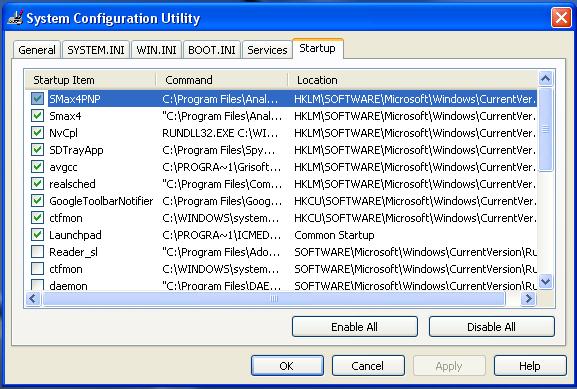Image resolution: width=577 pixels, height=389 pixels.
Task: Uncheck realsched startup entry
Action: pyautogui.click(x=37, y=183)
